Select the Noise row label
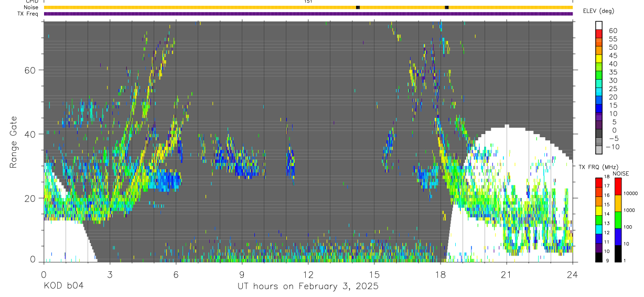This screenshot has width=644, height=297. pos(31,7)
